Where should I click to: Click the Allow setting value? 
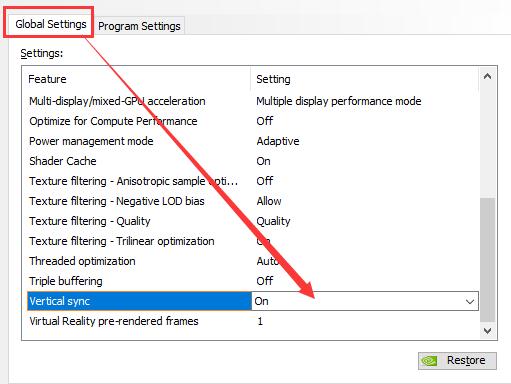click(269, 201)
